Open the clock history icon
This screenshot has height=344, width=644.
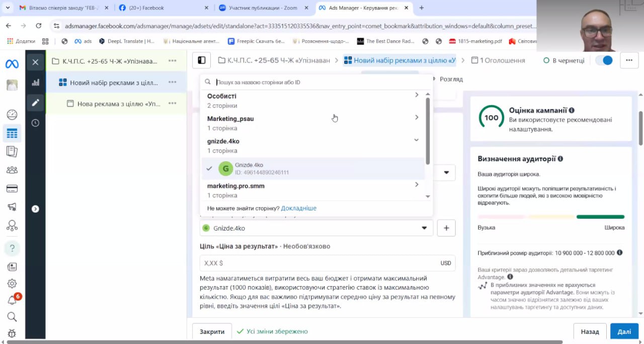click(35, 123)
